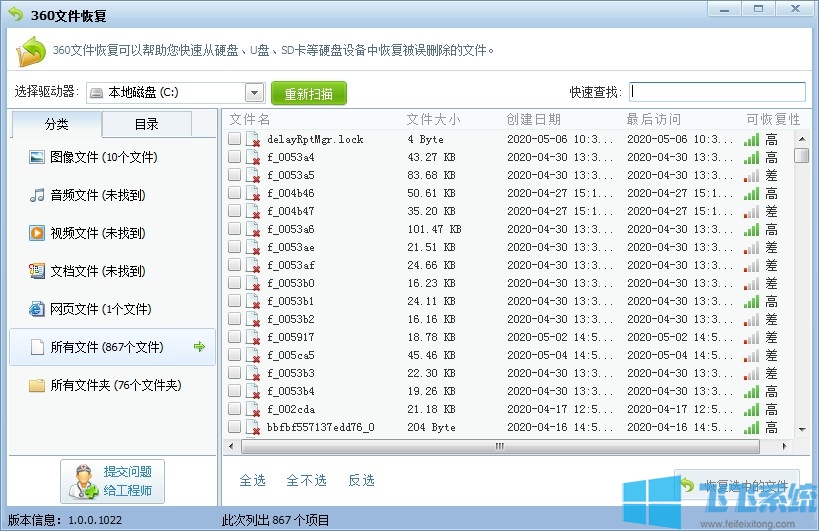
Task: Click the deleted file icon for delayRptMgr.lock
Action: (253, 139)
